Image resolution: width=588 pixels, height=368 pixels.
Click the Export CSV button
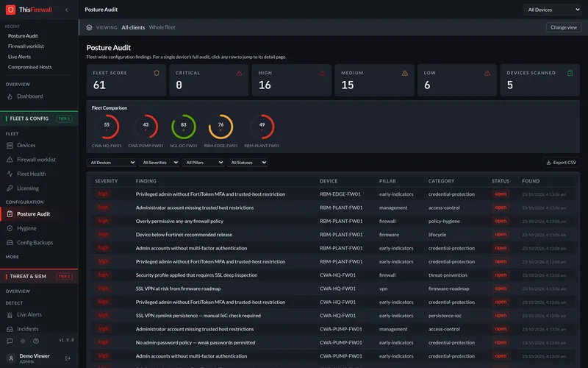(x=561, y=163)
